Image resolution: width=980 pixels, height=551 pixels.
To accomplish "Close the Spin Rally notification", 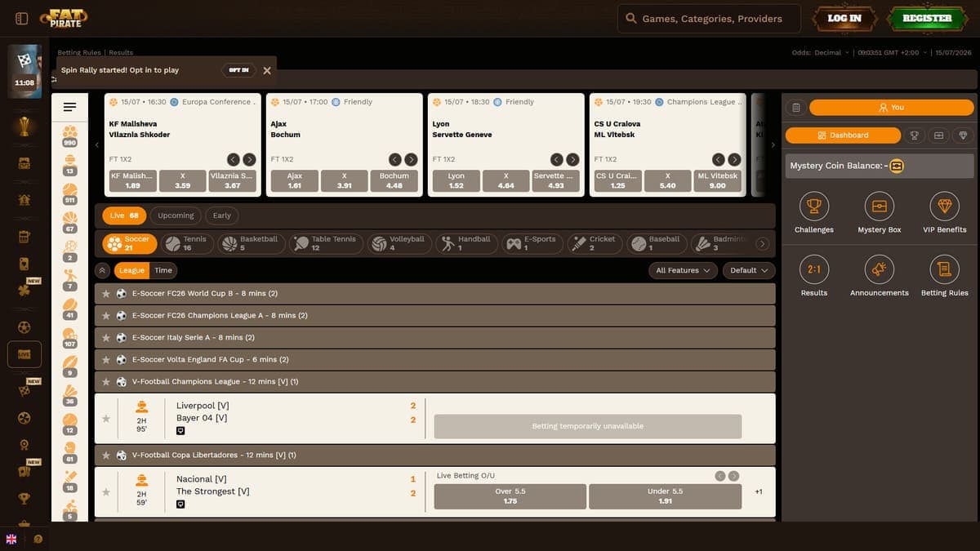I will click(267, 70).
